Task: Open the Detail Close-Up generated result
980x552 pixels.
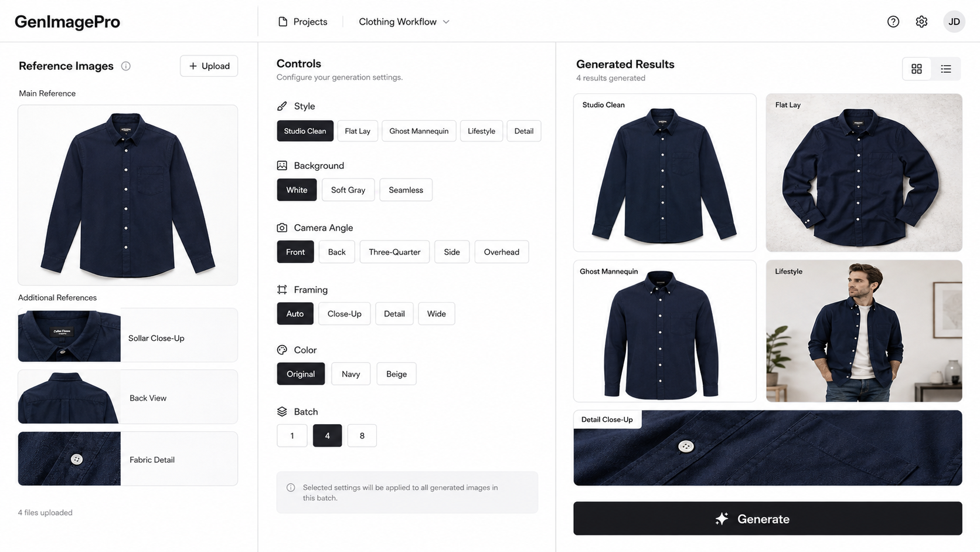Action: pos(768,448)
